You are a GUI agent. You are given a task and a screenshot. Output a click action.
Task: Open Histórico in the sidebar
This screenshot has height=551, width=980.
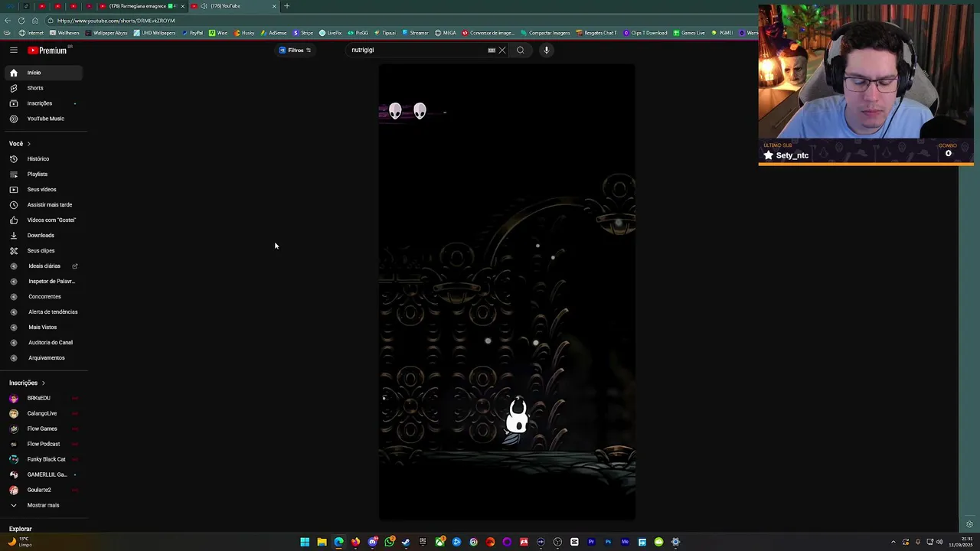[42, 159]
